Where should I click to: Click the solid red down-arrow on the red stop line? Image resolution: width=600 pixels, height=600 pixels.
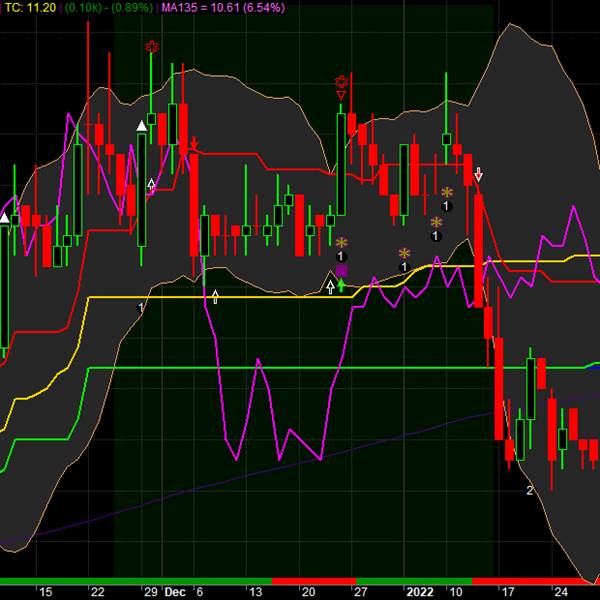click(194, 143)
